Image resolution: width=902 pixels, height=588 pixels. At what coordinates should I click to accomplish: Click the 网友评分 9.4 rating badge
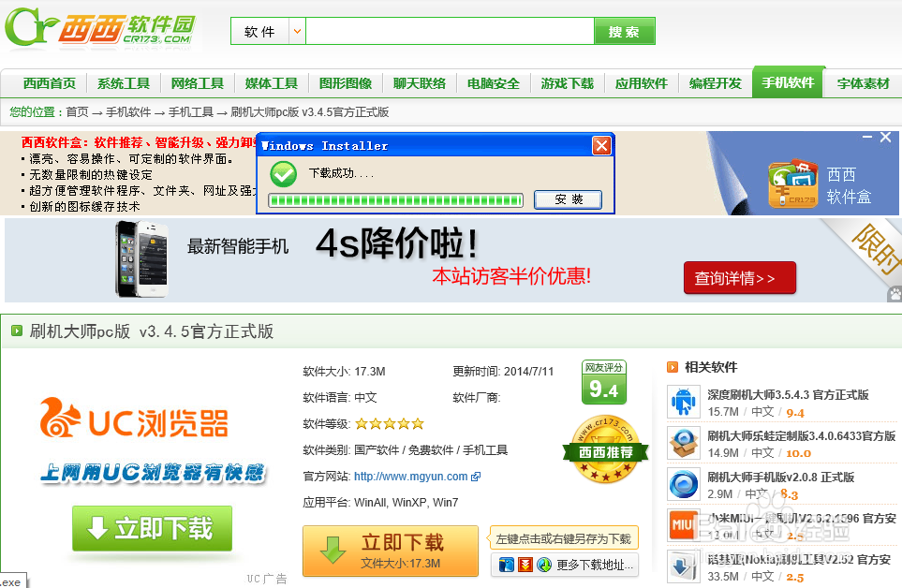point(603,382)
